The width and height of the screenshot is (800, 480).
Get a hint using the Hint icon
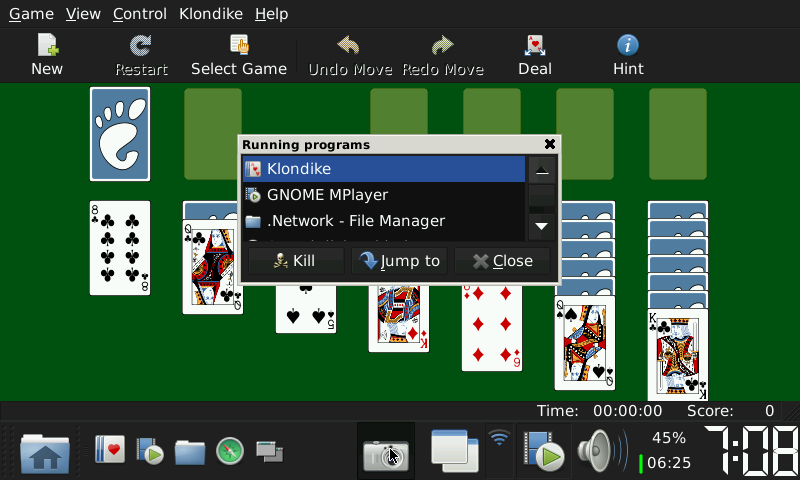627,55
